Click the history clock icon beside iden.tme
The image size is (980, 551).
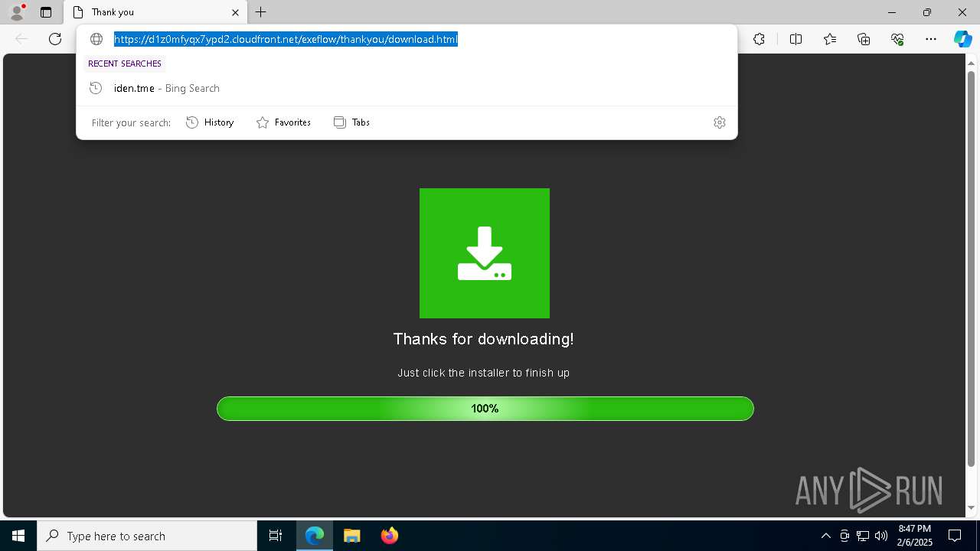(x=96, y=88)
